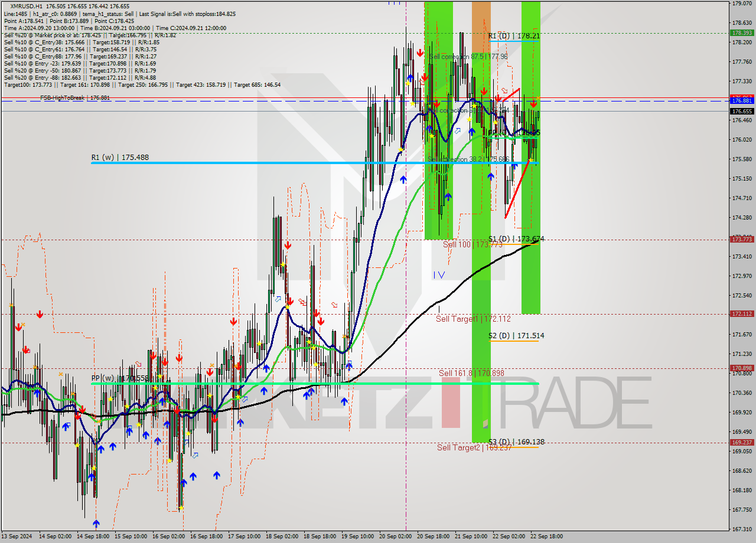Select the R1 (D) | 178.21 label

point(514,36)
